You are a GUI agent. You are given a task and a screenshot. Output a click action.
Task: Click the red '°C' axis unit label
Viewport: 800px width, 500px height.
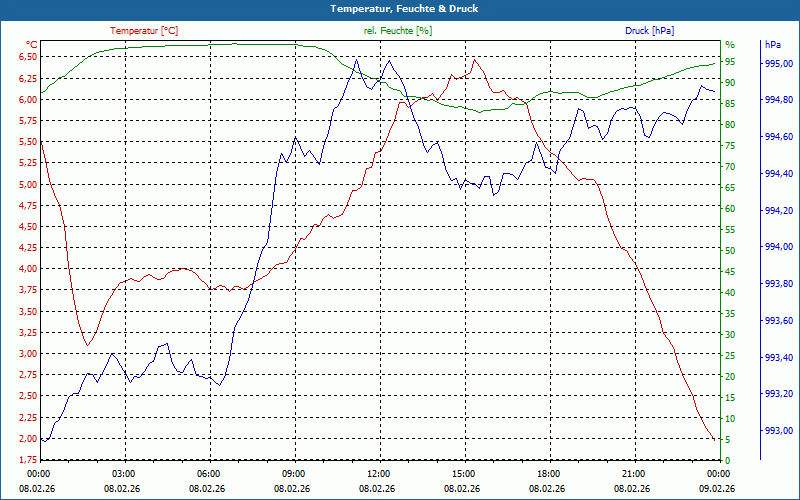click(31, 44)
